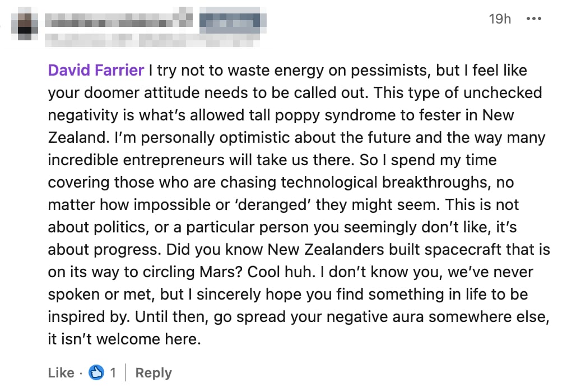The width and height of the screenshot is (567, 392).
Task: Open the three-dot options menu for this comment
Action: click(x=534, y=18)
